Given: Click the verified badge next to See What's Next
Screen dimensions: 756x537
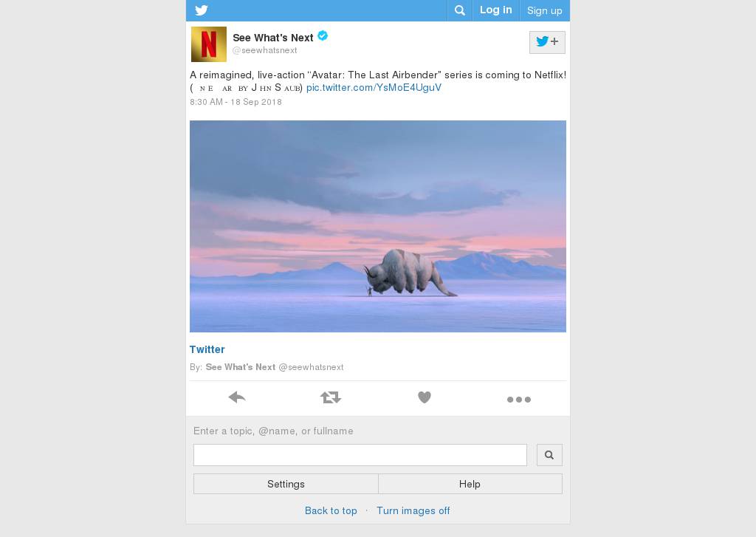Looking at the screenshot, I should pos(323,35).
